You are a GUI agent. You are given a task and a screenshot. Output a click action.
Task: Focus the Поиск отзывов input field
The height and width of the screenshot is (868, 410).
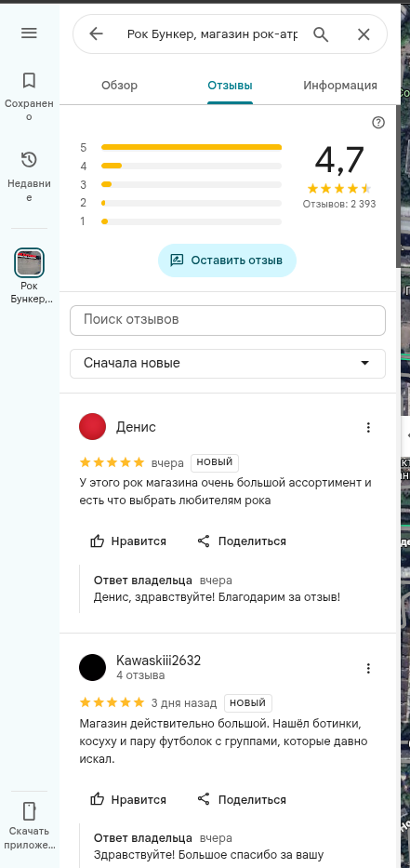tap(228, 320)
